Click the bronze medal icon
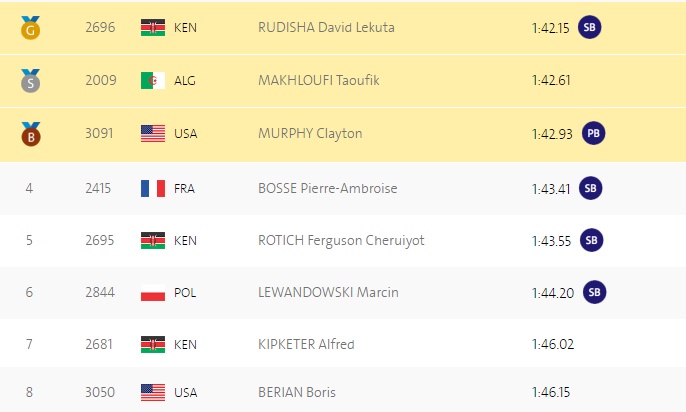 click(x=31, y=134)
